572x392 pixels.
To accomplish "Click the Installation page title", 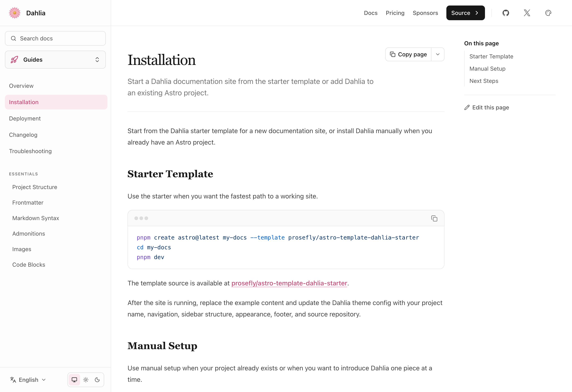I will point(161,60).
